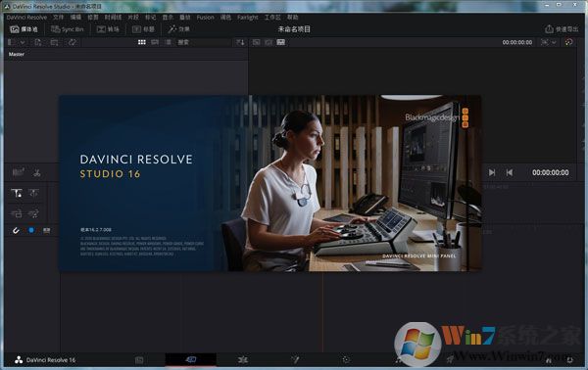The height and width of the screenshot is (370, 588).
Task: Click the media pool sort order icon
Action: (x=240, y=42)
